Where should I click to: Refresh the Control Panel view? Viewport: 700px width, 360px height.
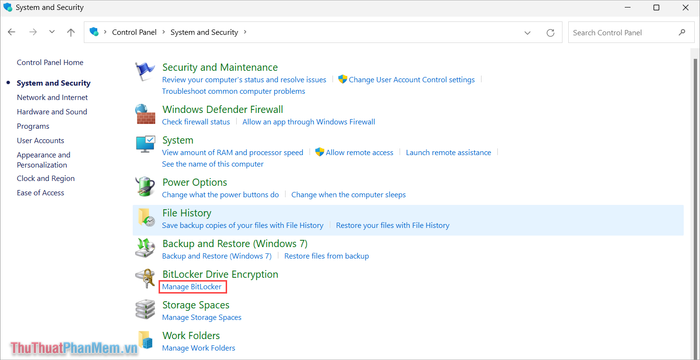click(550, 33)
